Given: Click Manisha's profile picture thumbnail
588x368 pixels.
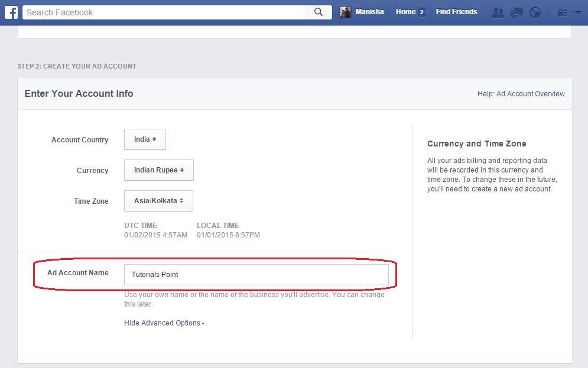Looking at the screenshot, I should [347, 11].
